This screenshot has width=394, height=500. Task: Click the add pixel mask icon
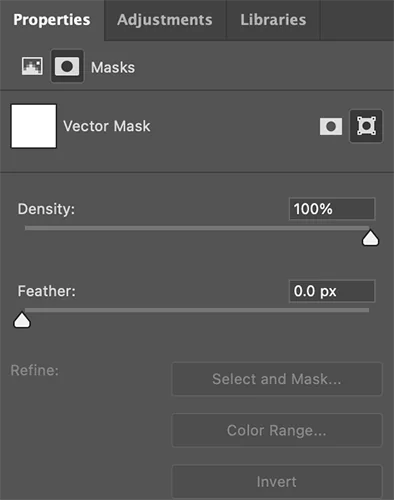(331, 126)
